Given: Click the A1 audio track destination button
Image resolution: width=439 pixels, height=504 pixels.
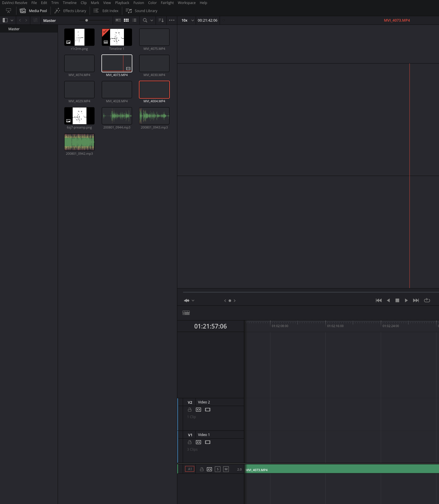Looking at the screenshot, I should pyautogui.click(x=190, y=469).
